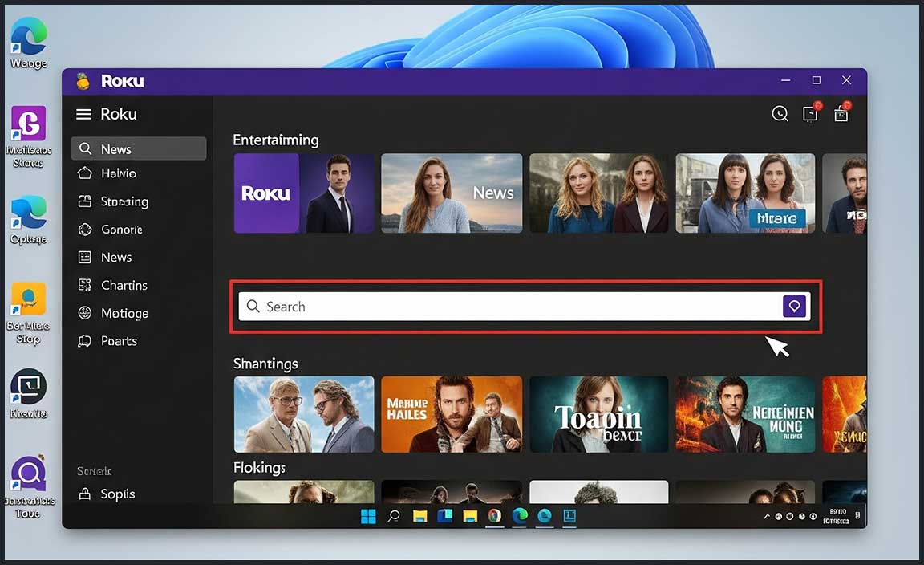Viewport: 924px width, 565px height.
Task: Open the Marine Hailes thumbnail
Action: (452, 415)
